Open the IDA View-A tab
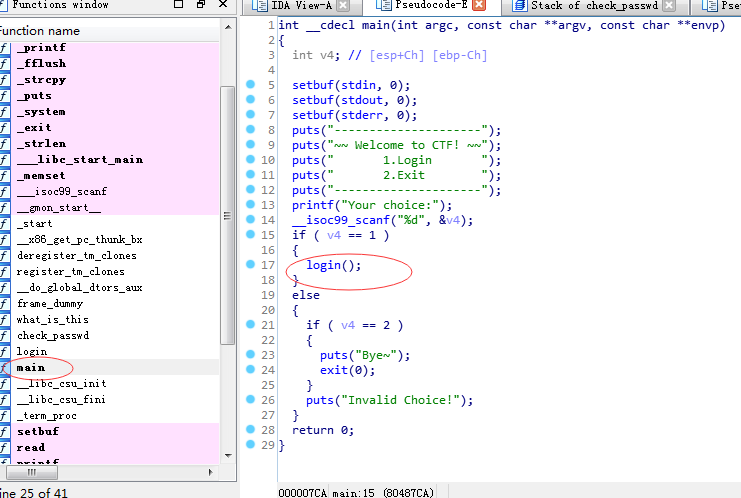The image size is (741, 498). pos(302,6)
